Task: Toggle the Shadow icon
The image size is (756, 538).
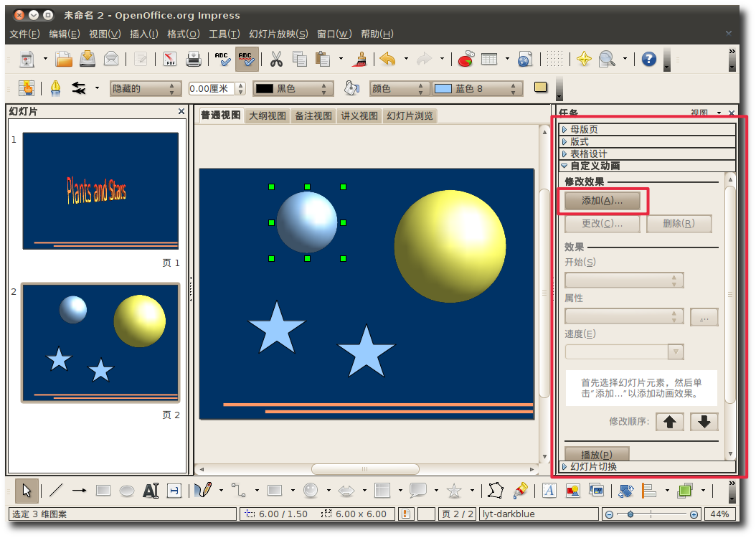Action: point(541,88)
